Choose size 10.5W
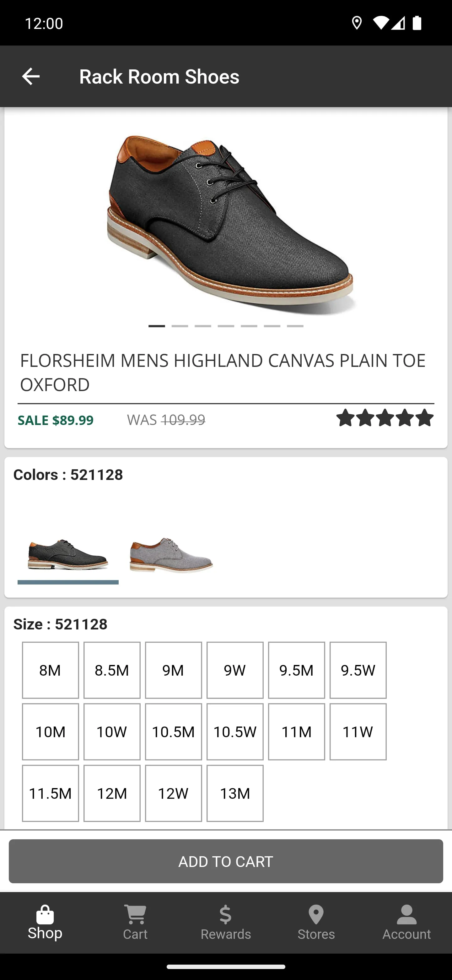This screenshot has height=980, width=452. 235,732
